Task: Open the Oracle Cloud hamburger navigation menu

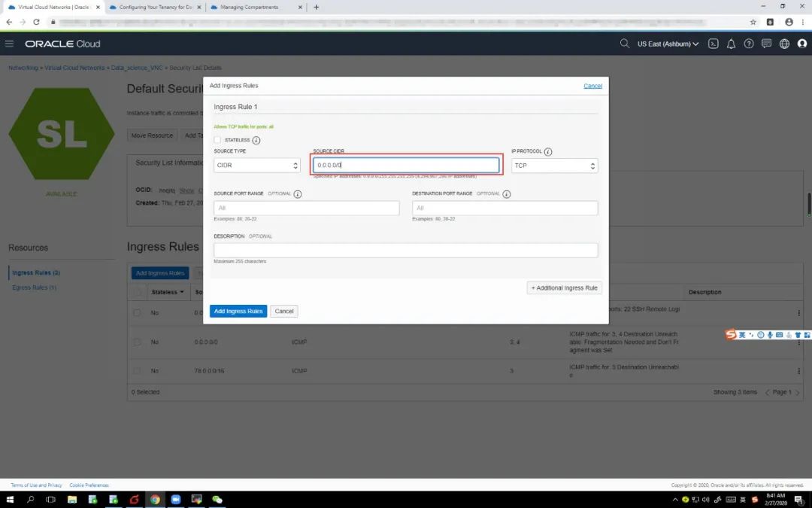Action: click(9, 44)
